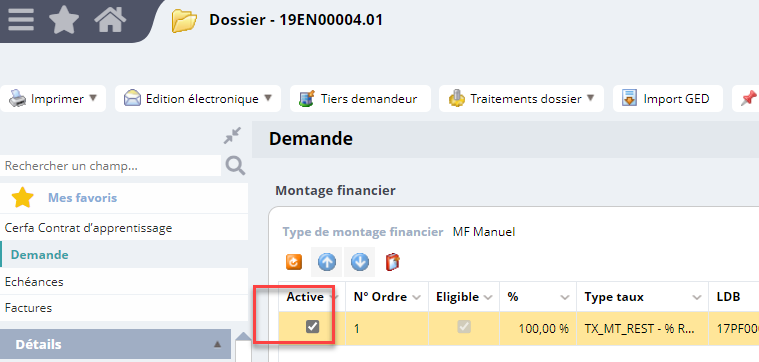Move row up with blue arrow
Screen dimensions: 759x362
(x=327, y=262)
